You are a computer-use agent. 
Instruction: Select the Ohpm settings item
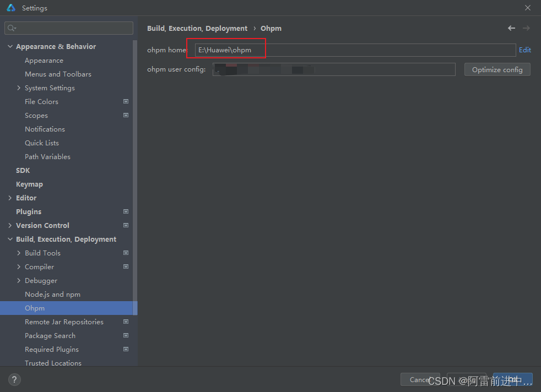pyautogui.click(x=69, y=308)
